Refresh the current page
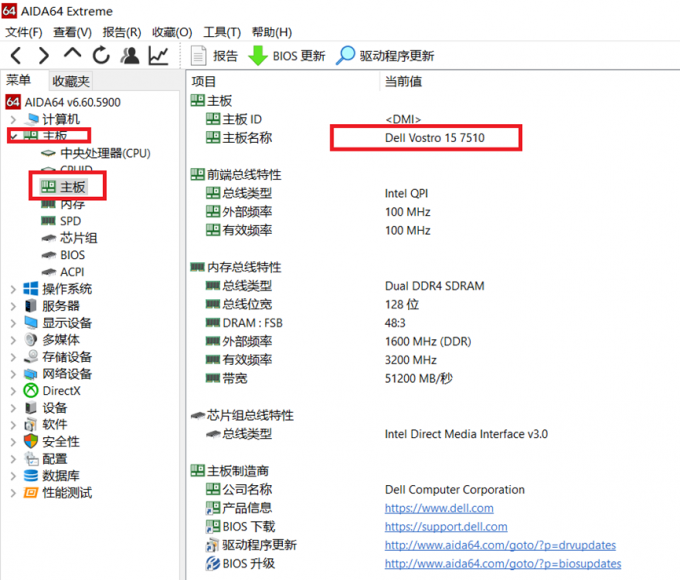This screenshot has height=580, width=680. (101, 55)
